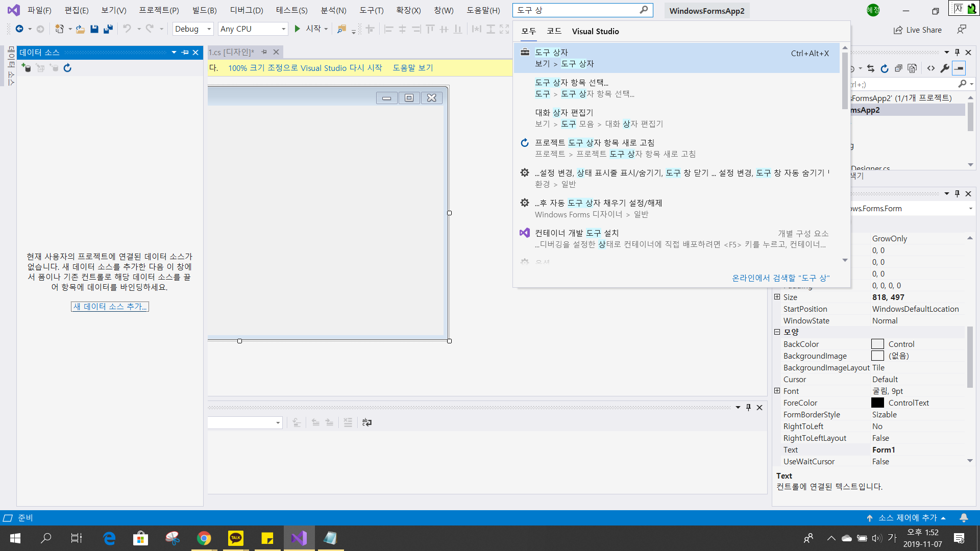Image resolution: width=980 pixels, height=551 pixels.
Task: Click the View Code icon in Solution Explorer
Action: [931, 68]
